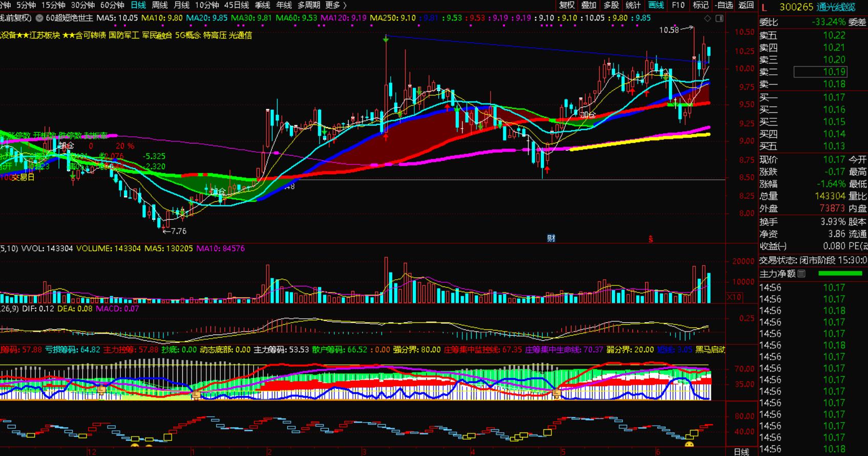Click the 复权 button
Image resolution: width=868 pixels, height=456 pixels.
click(x=567, y=5)
